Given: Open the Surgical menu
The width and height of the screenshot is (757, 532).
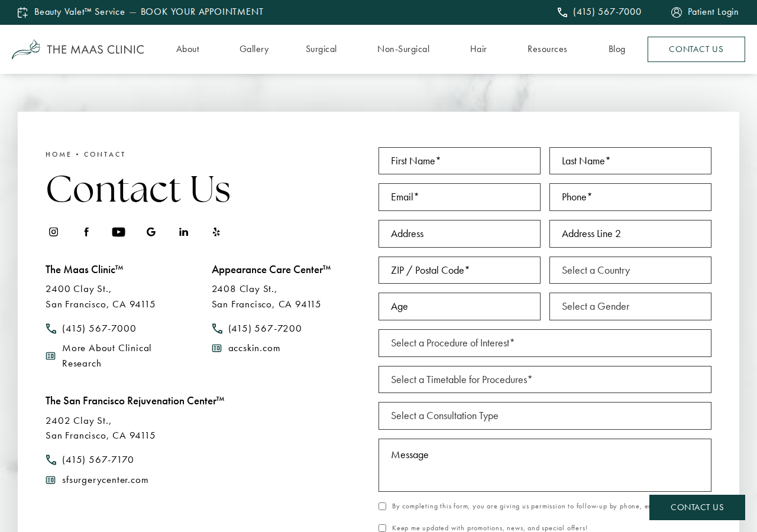Looking at the screenshot, I should 321,49.
